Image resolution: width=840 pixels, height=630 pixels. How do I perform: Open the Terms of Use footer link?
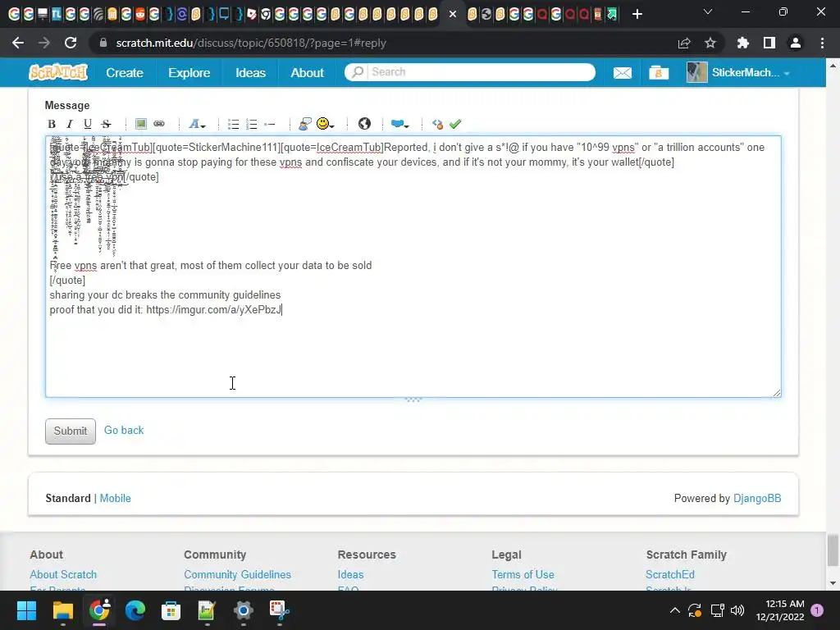[x=523, y=574]
